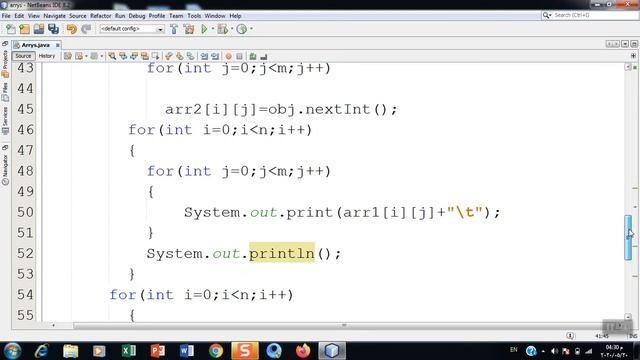The height and width of the screenshot is (360, 640).
Task: Open Firefox from the taskbar
Action: click(303, 351)
